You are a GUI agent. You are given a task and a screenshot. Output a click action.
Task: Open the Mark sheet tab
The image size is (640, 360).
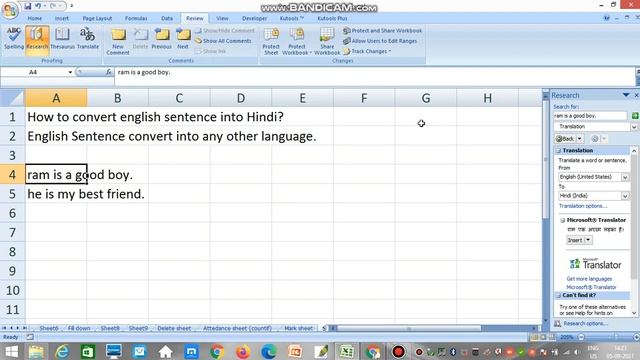(x=298, y=328)
